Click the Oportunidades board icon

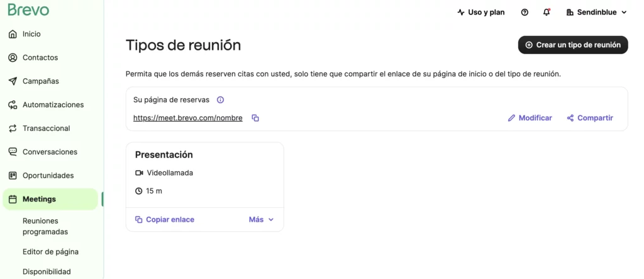tap(13, 176)
